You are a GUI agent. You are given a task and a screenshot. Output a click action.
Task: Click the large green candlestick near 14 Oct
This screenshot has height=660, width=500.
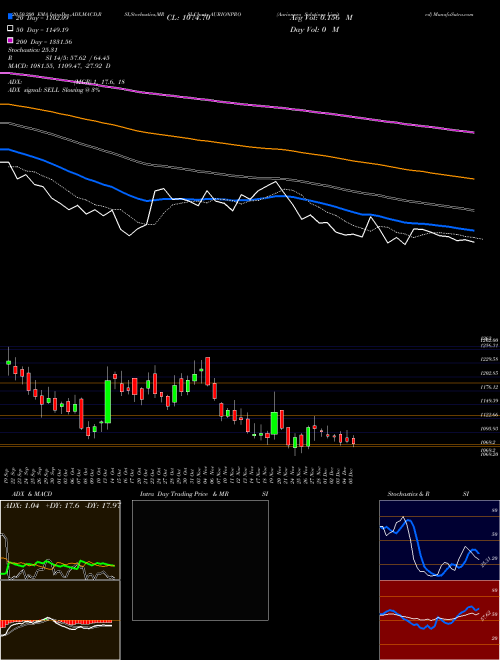[x=108, y=402]
